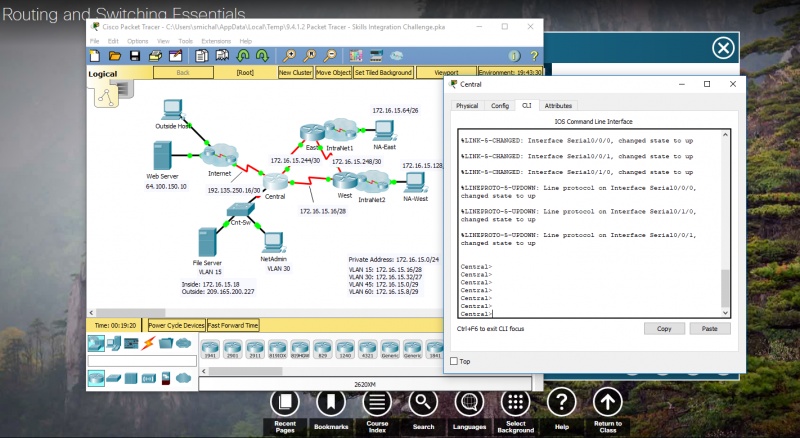Click the NetAdmin PC in topology
Screen dimensions: 800x438
tap(274, 242)
